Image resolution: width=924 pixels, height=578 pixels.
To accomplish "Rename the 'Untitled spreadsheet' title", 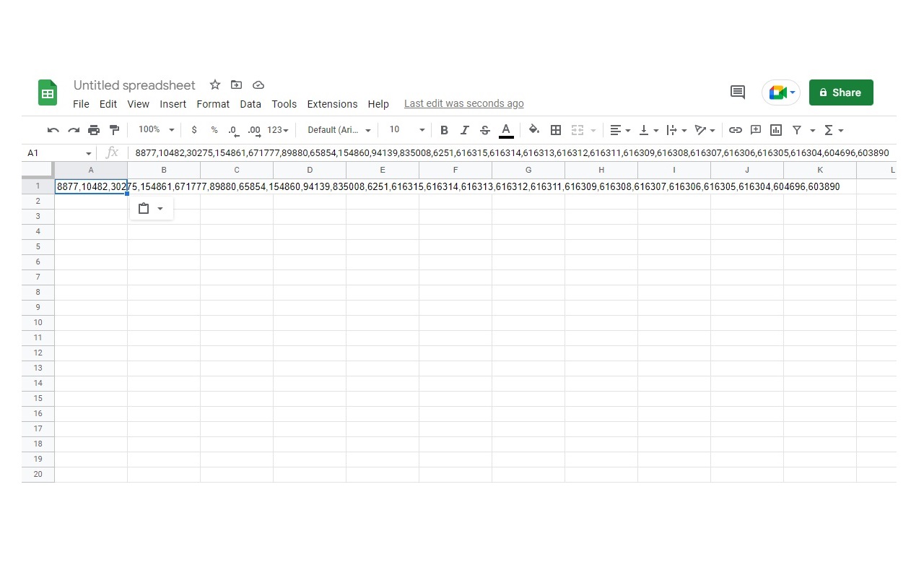I will tap(134, 85).
